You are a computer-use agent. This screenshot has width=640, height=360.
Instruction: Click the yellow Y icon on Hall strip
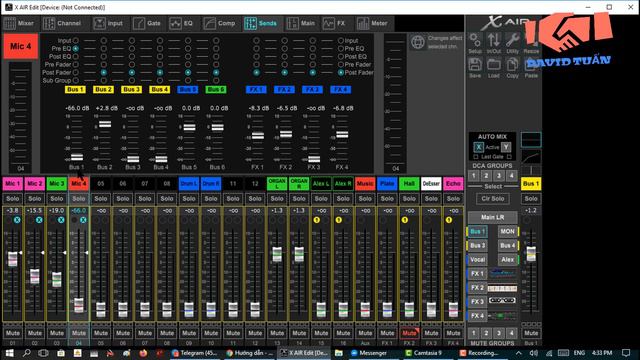404,220
